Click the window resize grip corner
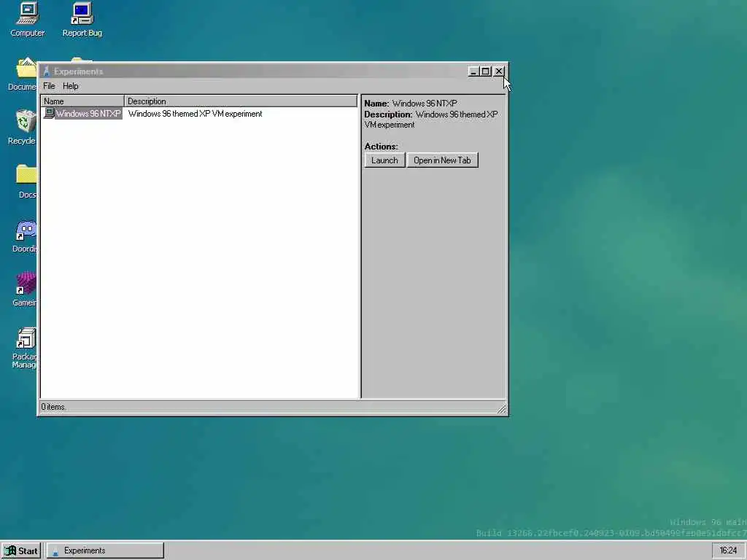 coord(502,408)
